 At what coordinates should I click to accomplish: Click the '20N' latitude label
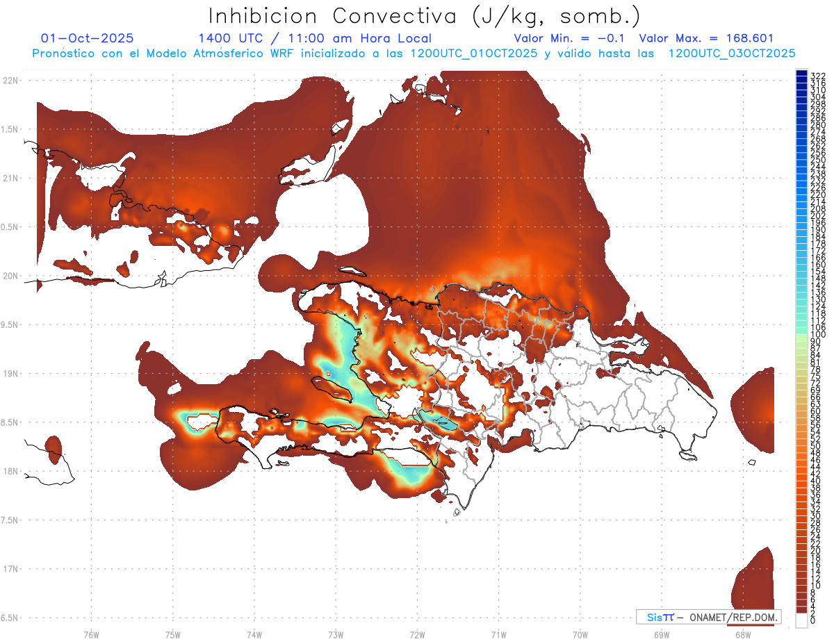10,276
